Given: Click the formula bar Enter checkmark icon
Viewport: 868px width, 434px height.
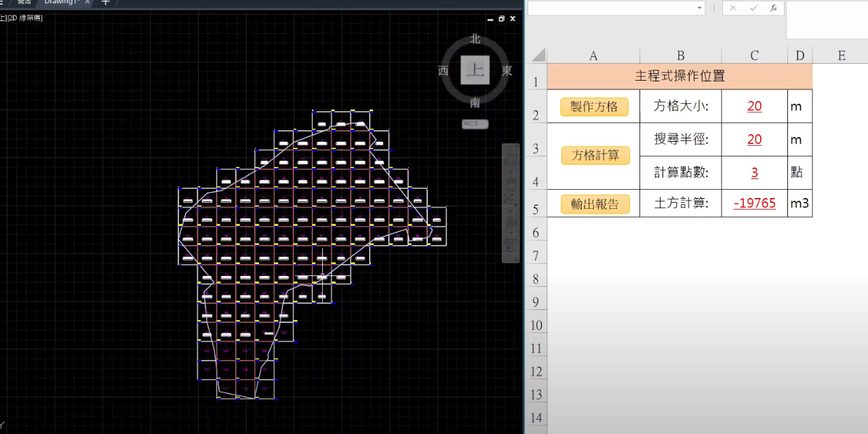Looking at the screenshot, I should tap(753, 8).
